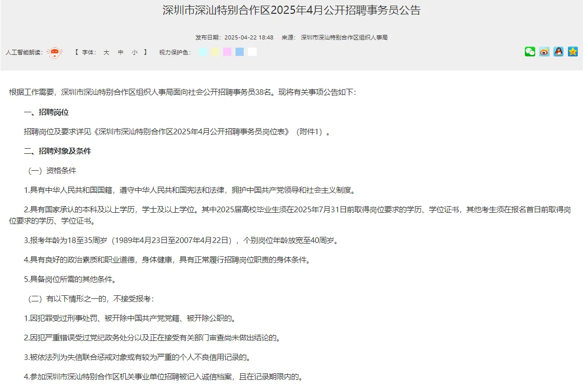
Task: Click the 来源 source label text
Action: coord(288,36)
